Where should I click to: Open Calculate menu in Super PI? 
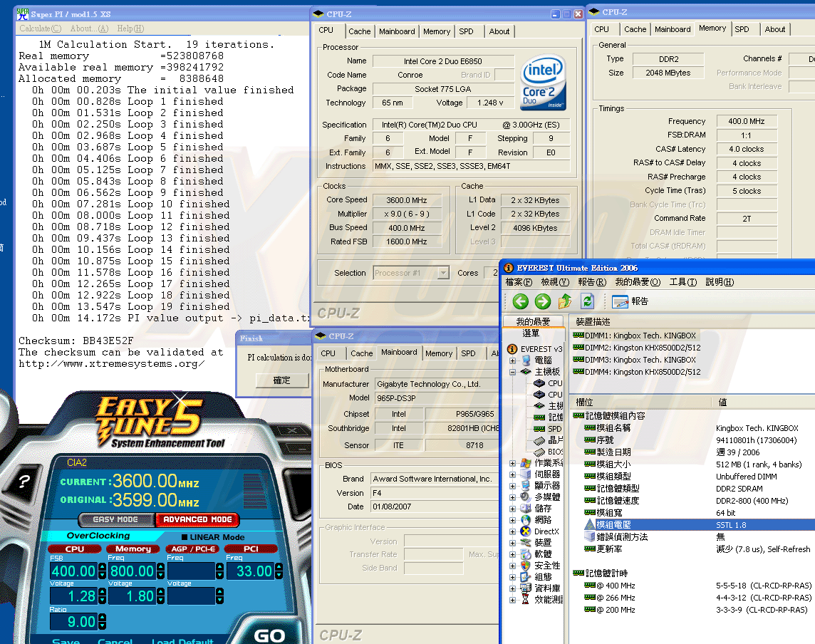pyautogui.click(x=41, y=28)
